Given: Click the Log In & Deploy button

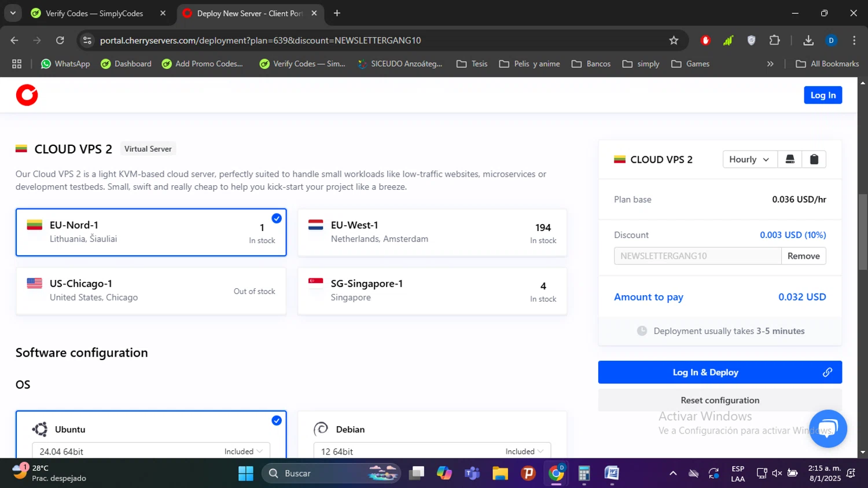Looking at the screenshot, I should coord(720,372).
